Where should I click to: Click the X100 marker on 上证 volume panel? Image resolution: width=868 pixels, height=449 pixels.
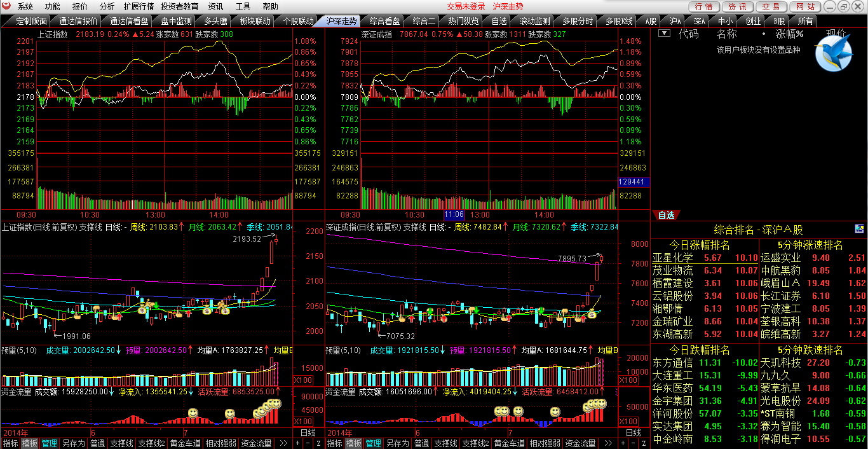[x=302, y=380]
